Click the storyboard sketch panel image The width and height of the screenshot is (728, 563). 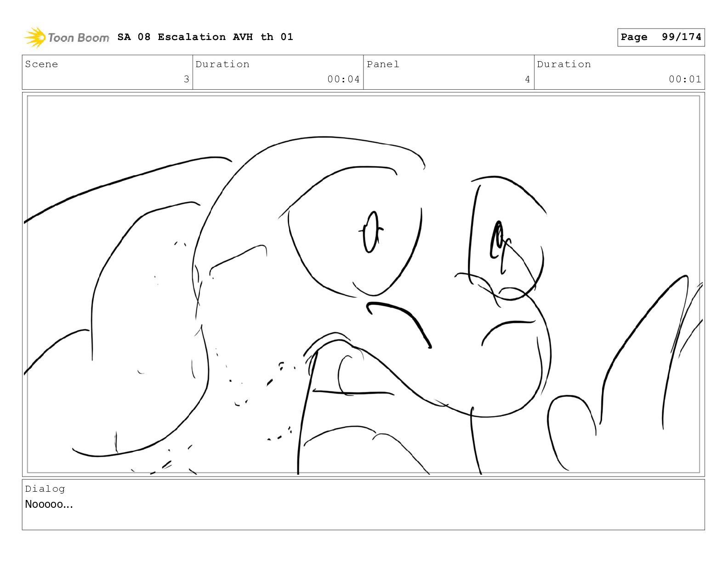click(x=363, y=284)
